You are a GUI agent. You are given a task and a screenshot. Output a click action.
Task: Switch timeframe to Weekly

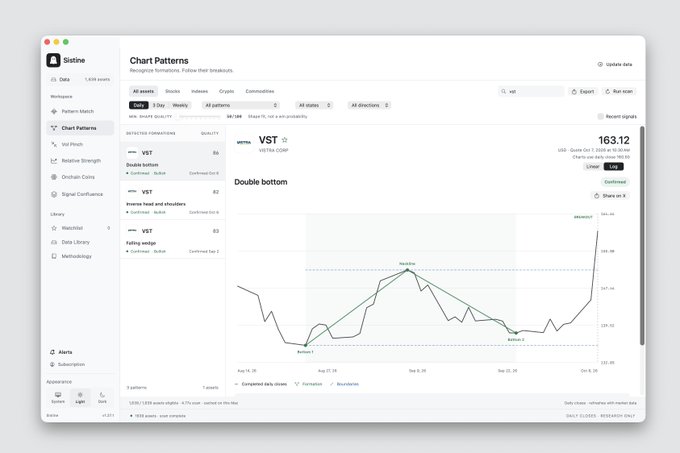180,105
